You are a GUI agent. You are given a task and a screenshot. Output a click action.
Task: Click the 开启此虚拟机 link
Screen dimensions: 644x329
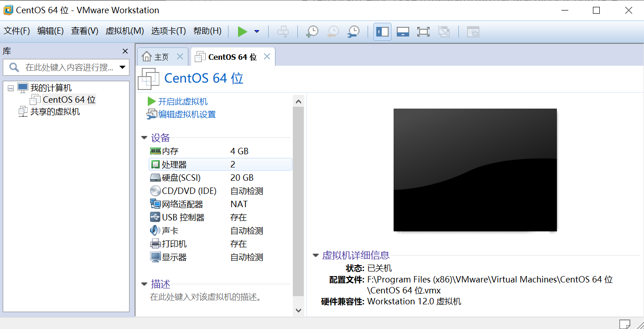pyautogui.click(x=182, y=101)
